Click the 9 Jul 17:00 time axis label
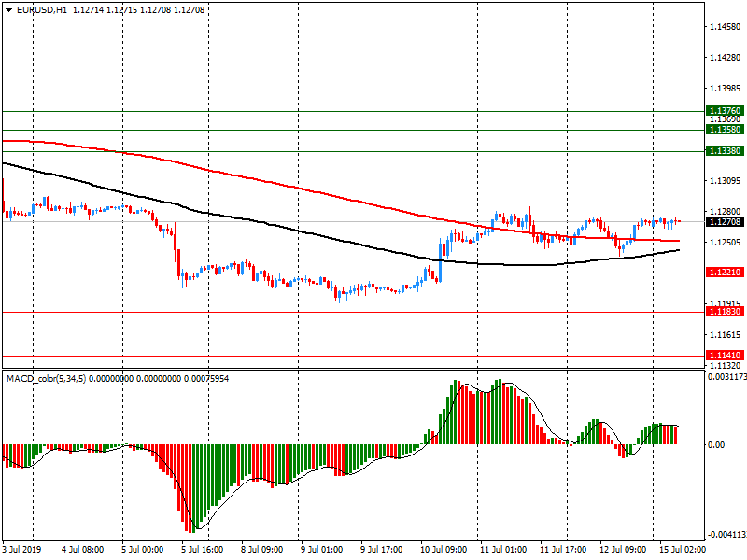The image size is (747, 560). click(381, 549)
